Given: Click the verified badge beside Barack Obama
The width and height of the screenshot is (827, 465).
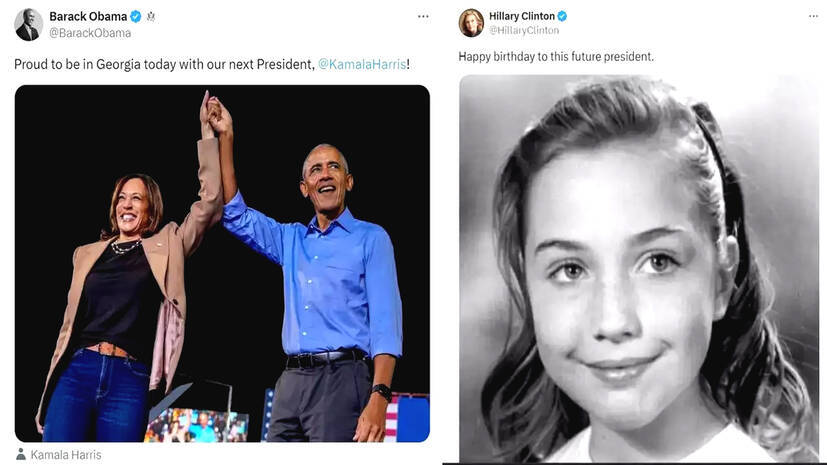Looking at the screenshot, I should (x=136, y=16).
